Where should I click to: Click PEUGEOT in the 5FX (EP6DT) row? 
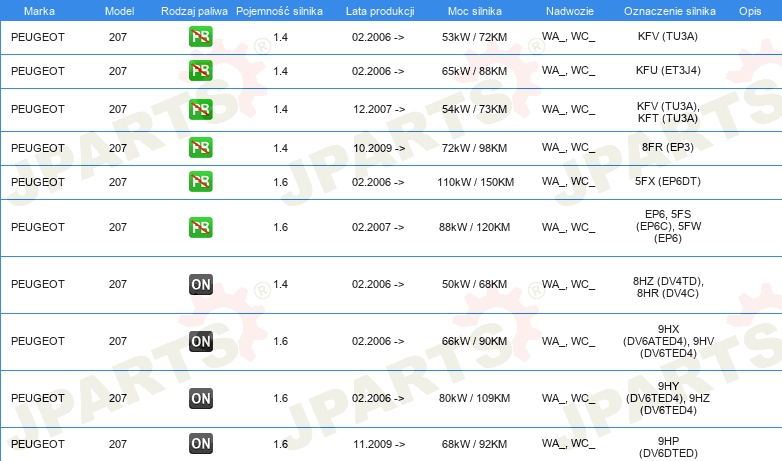pyautogui.click(x=38, y=182)
